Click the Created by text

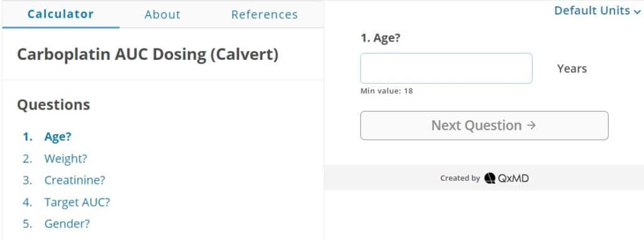click(460, 178)
